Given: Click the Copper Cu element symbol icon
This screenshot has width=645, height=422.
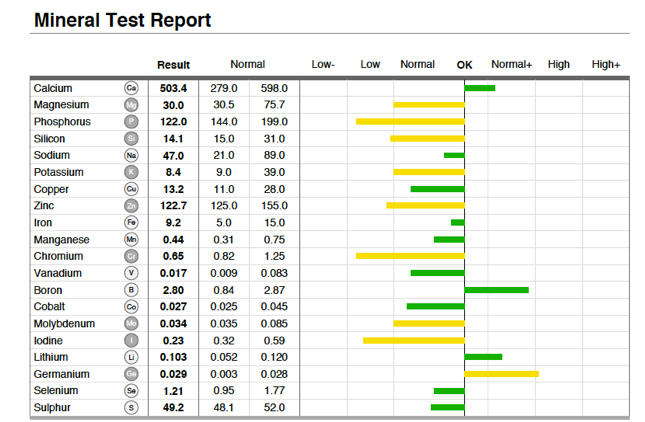Looking at the screenshot, I should click(131, 189).
